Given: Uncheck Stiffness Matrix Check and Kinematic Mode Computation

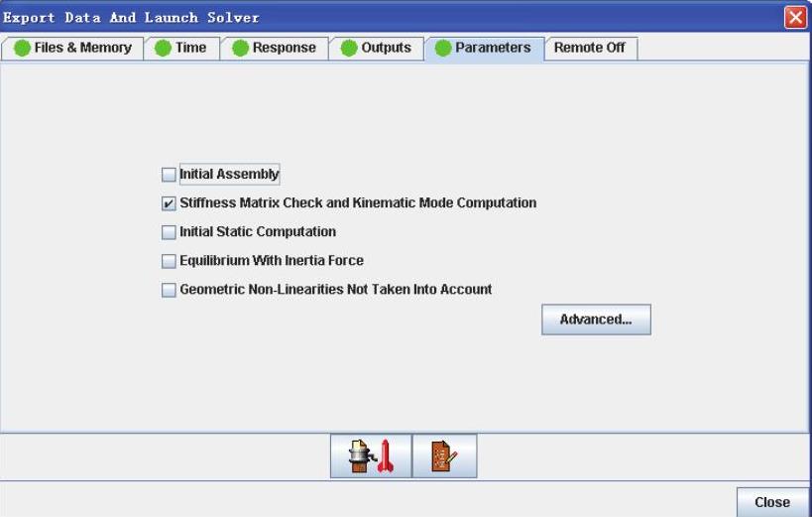Looking at the screenshot, I should [169, 203].
